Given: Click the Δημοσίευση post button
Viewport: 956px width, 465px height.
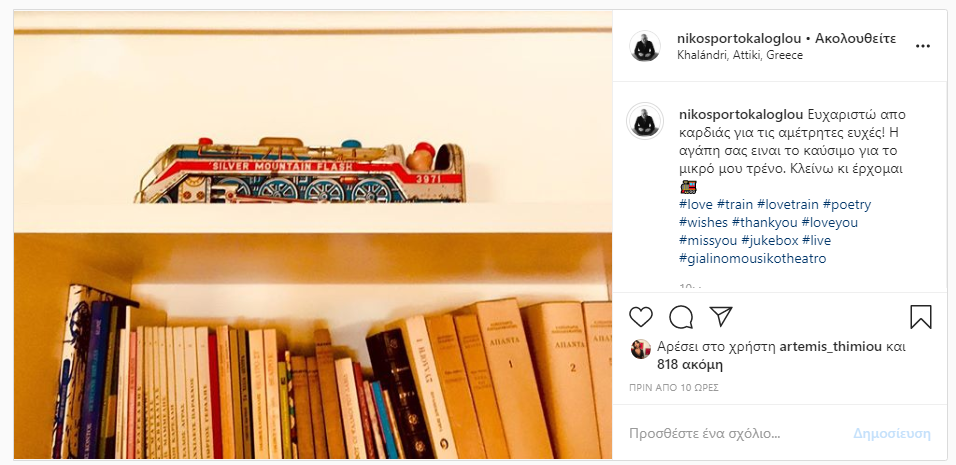Looking at the screenshot, I should [892, 434].
